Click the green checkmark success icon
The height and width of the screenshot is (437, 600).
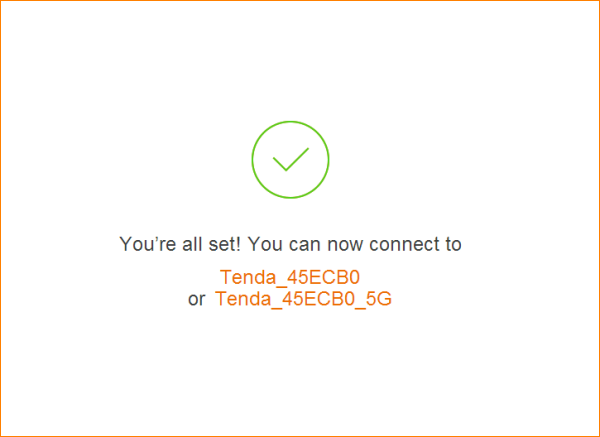click(x=290, y=160)
